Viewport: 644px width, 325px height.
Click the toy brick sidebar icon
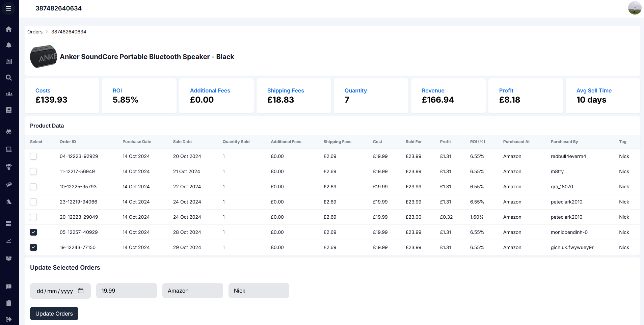(9, 184)
